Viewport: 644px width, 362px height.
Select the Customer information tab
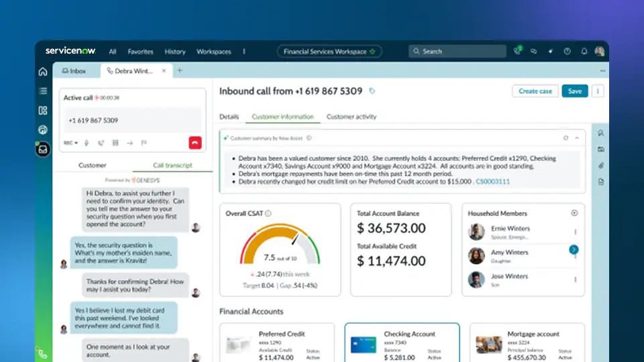click(282, 117)
